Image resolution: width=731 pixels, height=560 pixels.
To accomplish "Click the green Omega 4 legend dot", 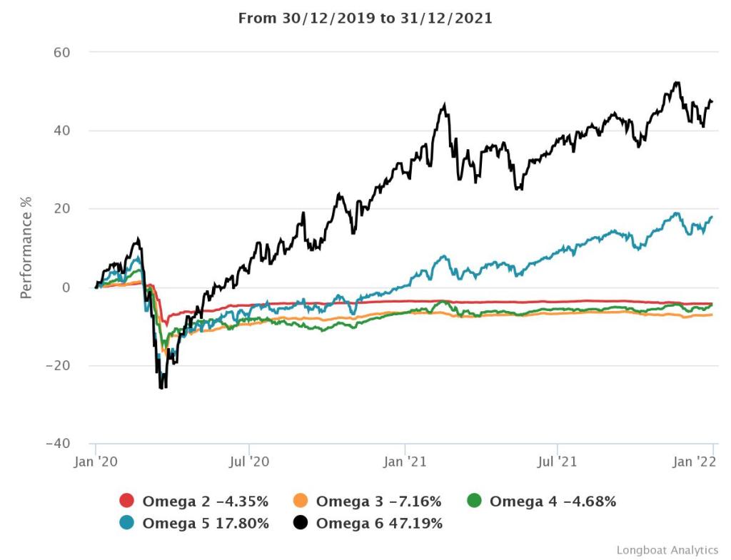I will [474, 502].
